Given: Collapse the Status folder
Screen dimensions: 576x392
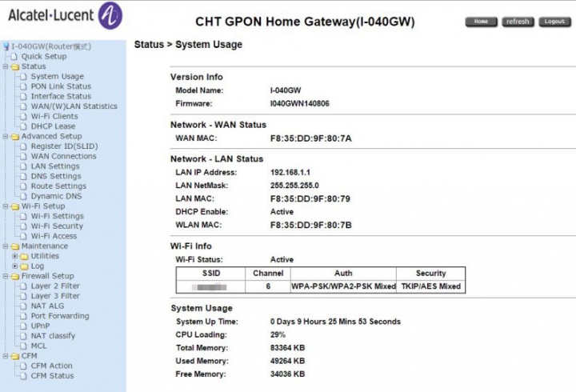Looking at the screenshot, I should coord(6,66).
